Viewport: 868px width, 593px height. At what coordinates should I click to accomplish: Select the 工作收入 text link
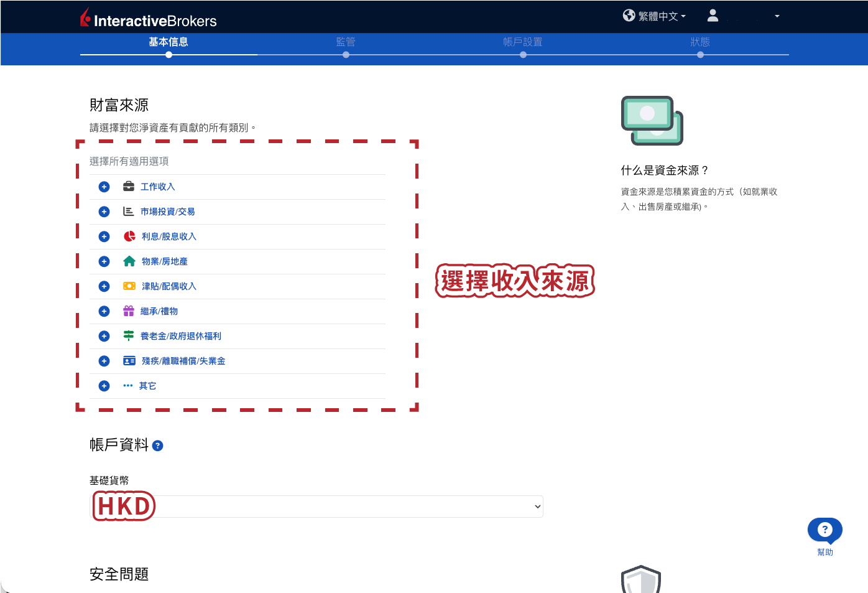click(158, 187)
